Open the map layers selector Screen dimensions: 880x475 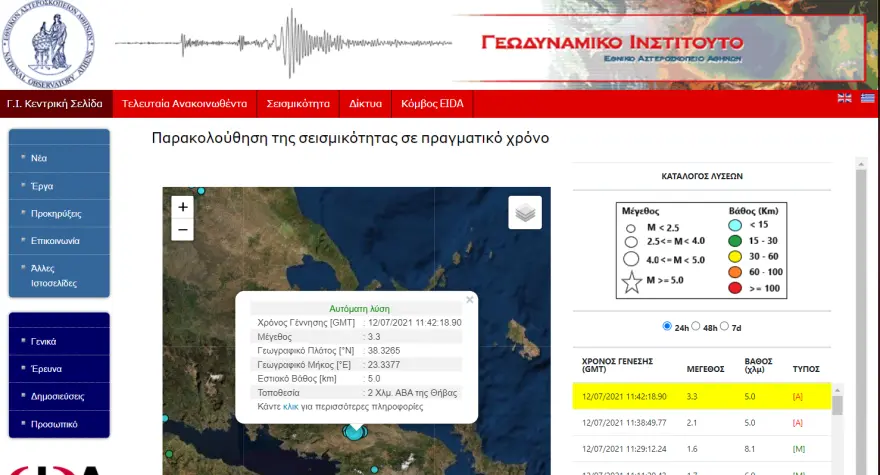pos(526,212)
